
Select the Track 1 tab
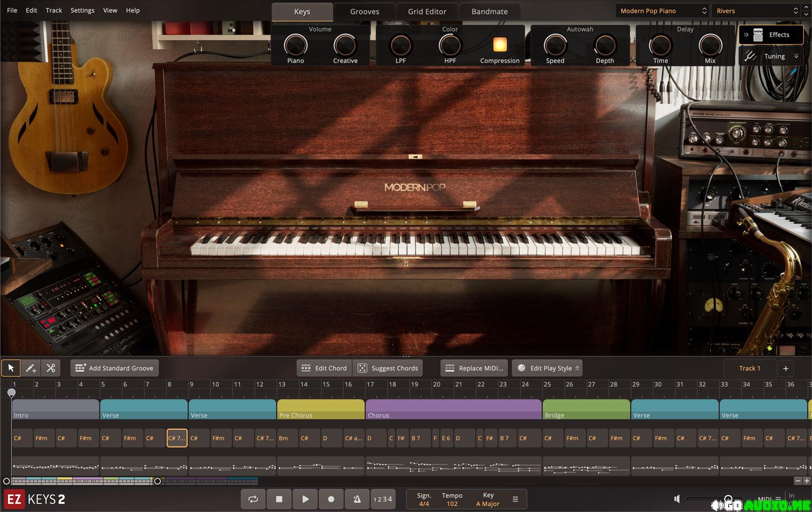click(750, 368)
